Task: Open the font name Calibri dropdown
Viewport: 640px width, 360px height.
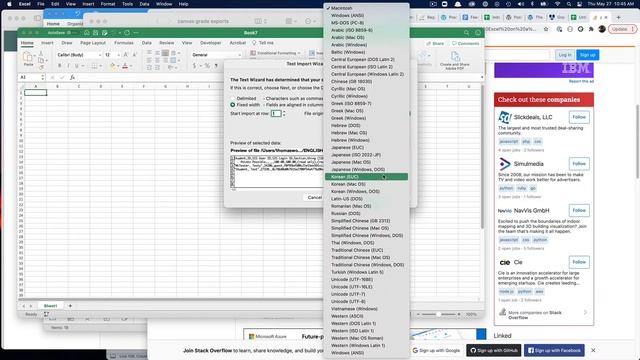Action: tap(100, 55)
